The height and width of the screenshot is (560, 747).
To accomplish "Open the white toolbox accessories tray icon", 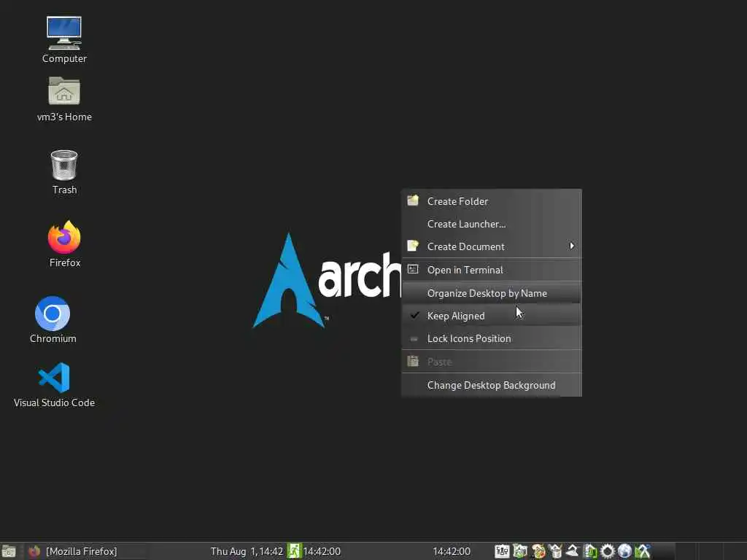I will pos(502,551).
